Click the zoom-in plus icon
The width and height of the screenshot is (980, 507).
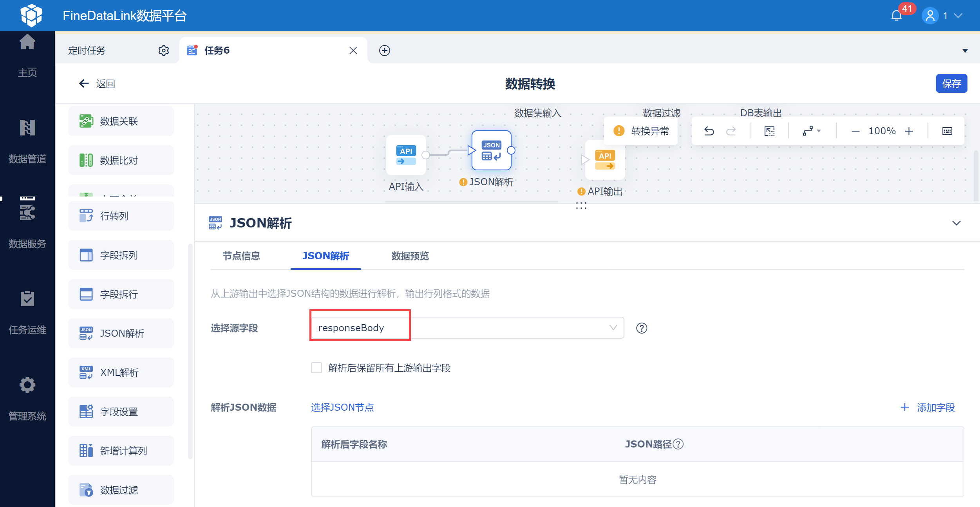pos(909,131)
